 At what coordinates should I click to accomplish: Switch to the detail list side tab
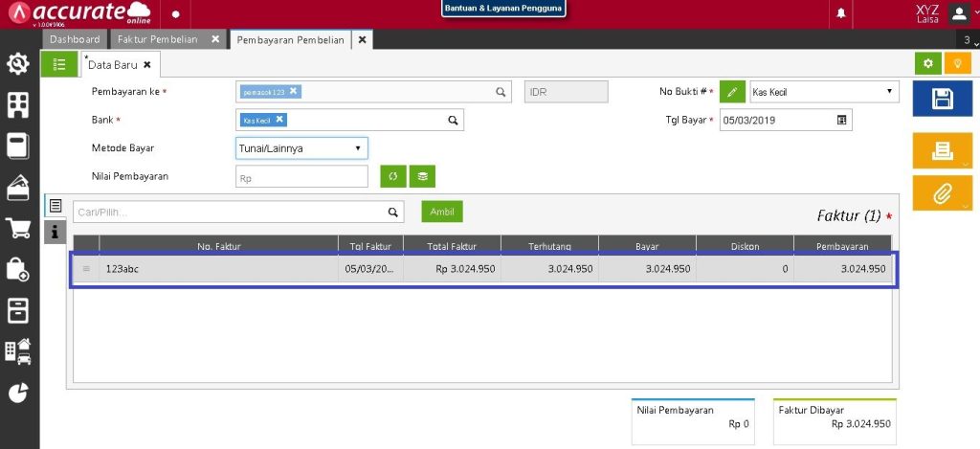click(x=55, y=206)
